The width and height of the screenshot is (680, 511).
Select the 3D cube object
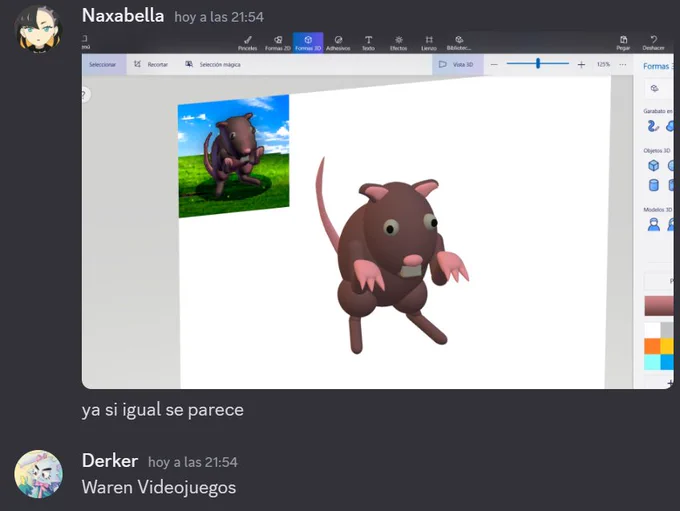click(x=654, y=166)
